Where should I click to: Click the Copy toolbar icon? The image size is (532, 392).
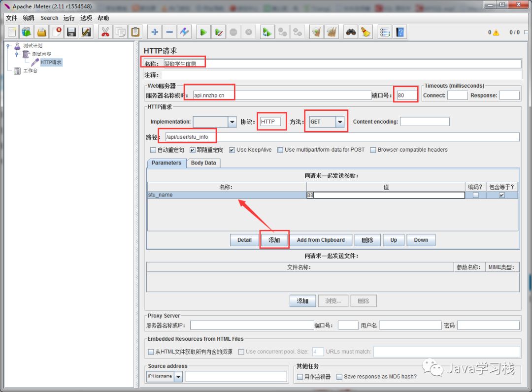pyautogui.click(x=120, y=32)
